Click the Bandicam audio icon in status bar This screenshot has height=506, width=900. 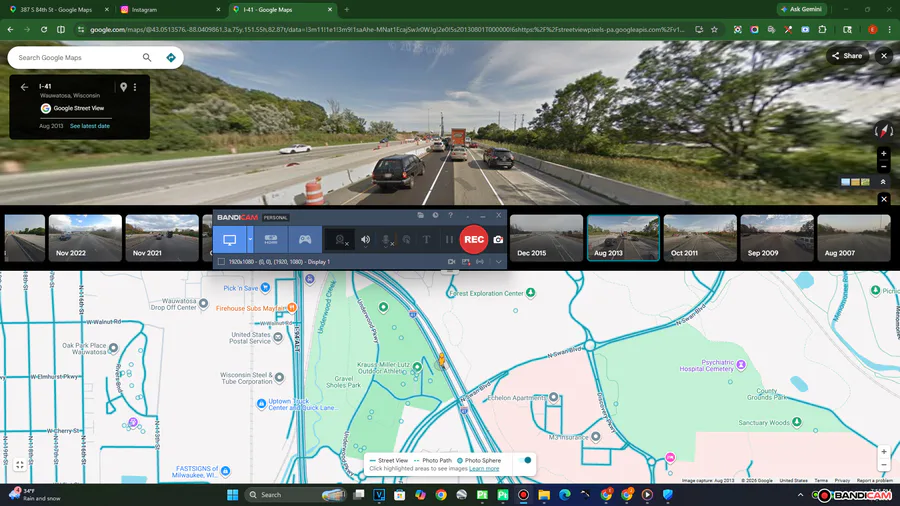point(480,262)
